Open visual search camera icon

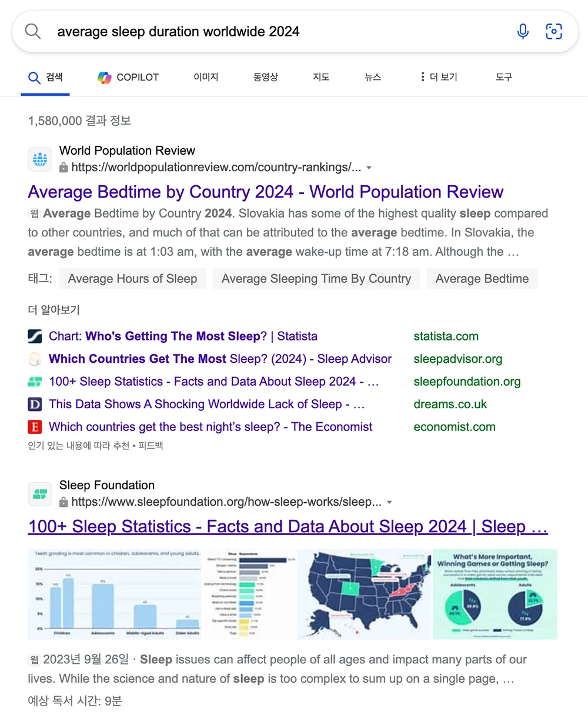click(x=554, y=31)
